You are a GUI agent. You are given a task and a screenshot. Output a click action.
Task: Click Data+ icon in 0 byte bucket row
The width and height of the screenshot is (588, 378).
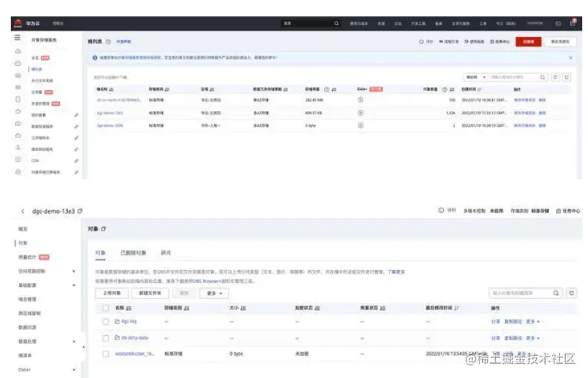(360, 126)
